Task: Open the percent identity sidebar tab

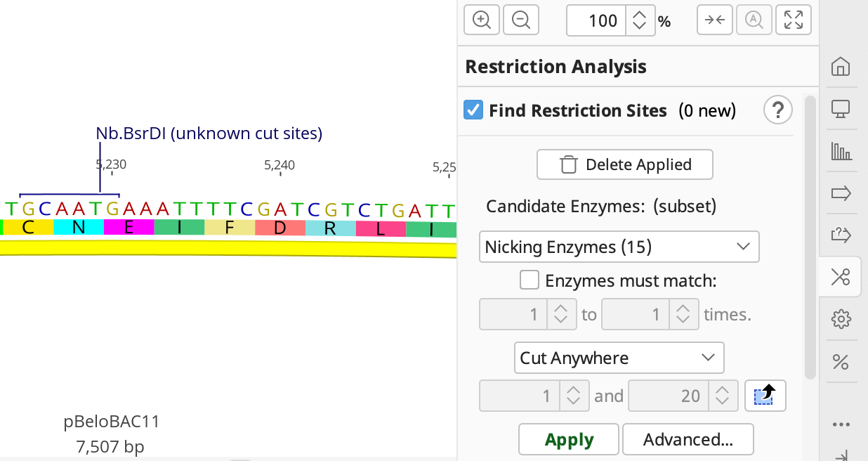Action: pos(840,361)
